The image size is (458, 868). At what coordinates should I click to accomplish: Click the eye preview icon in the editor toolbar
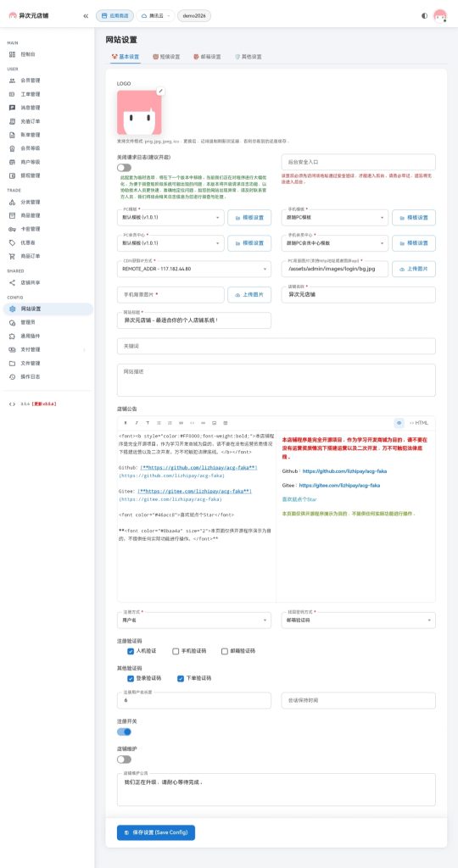(399, 423)
